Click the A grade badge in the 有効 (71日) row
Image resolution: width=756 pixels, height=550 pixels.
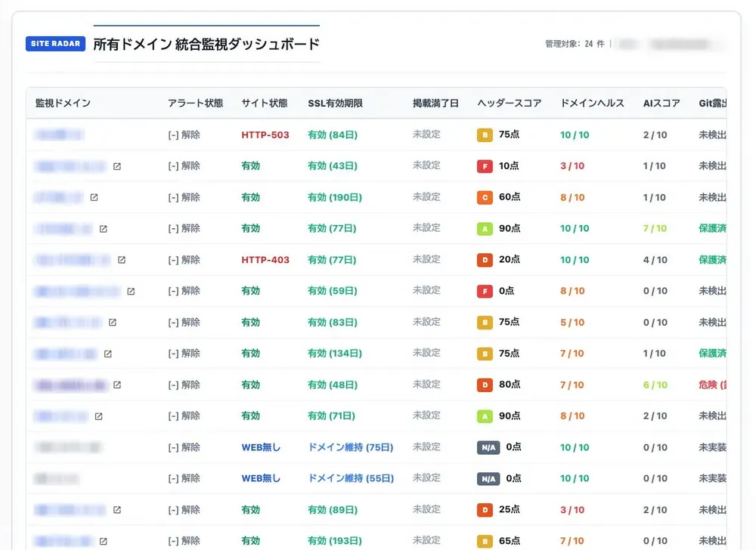(x=485, y=416)
